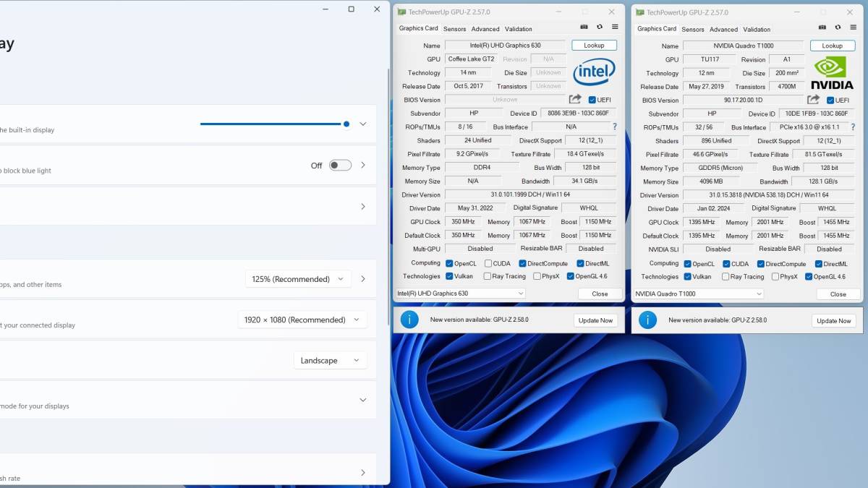Click info icon beside Intel window update notice

pyautogui.click(x=409, y=320)
